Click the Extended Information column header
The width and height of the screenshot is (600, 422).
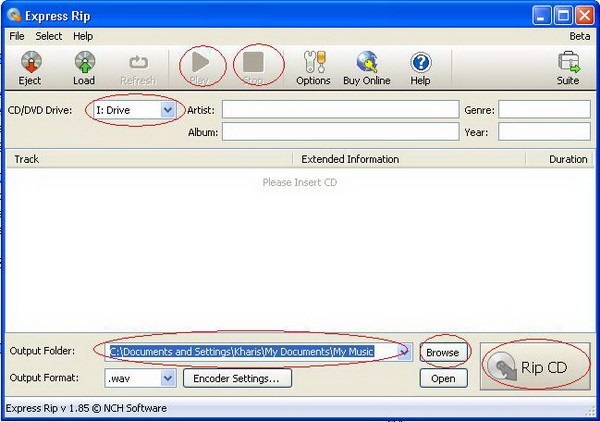click(409, 159)
